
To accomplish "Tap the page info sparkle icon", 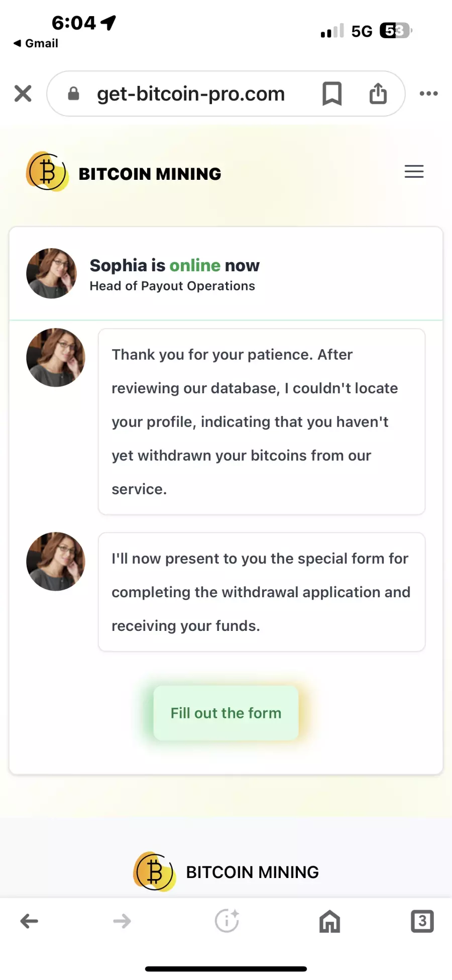I will (227, 921).
